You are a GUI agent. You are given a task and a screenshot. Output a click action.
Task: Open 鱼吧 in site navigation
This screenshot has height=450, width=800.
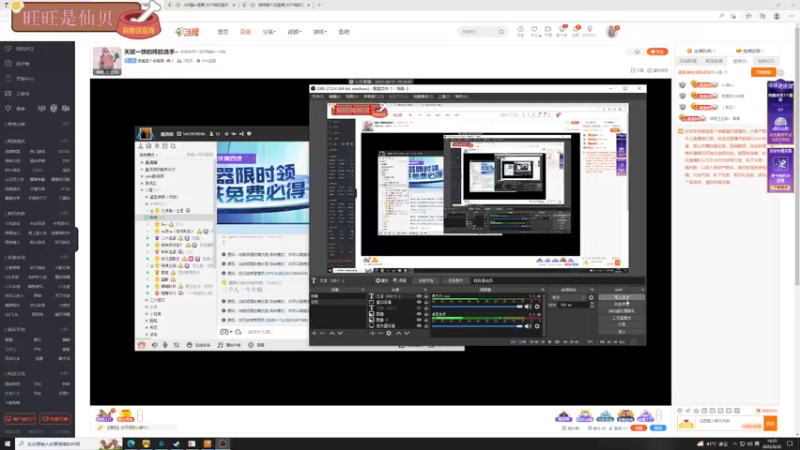(344, 32)
